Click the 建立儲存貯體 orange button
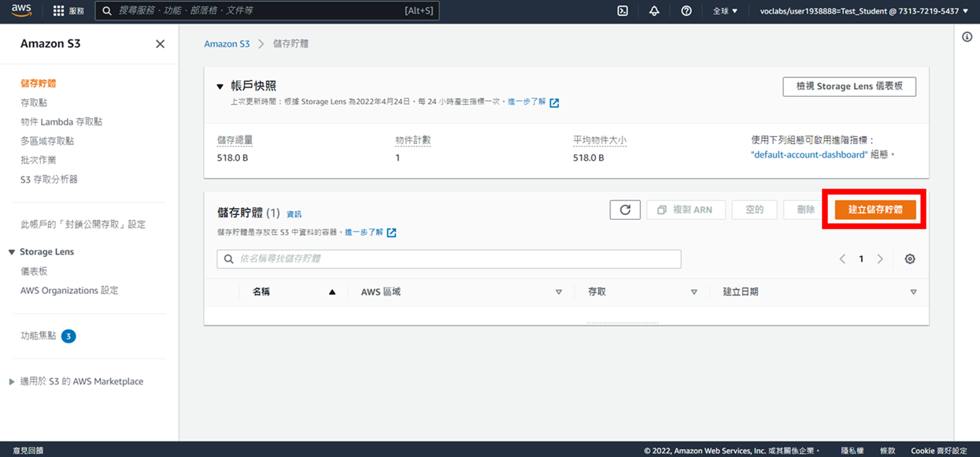Image resolution: width=980 pixels, height=457 pixels. pos(875,210)
